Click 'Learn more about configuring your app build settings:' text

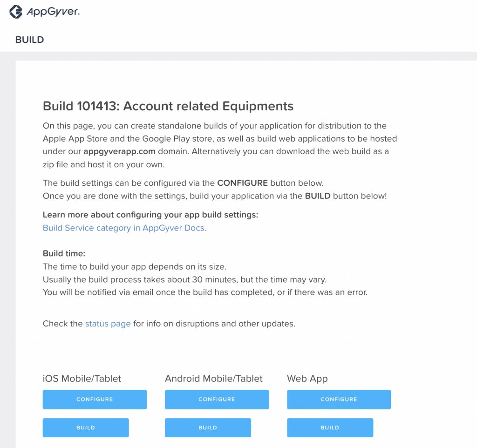tap(150, 215)
